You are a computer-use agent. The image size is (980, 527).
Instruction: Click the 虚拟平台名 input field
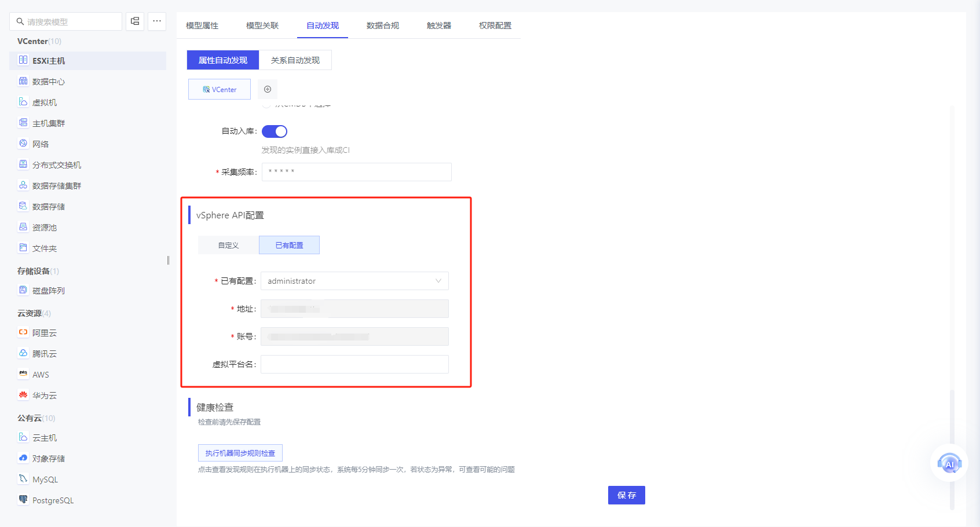point(354,364)
